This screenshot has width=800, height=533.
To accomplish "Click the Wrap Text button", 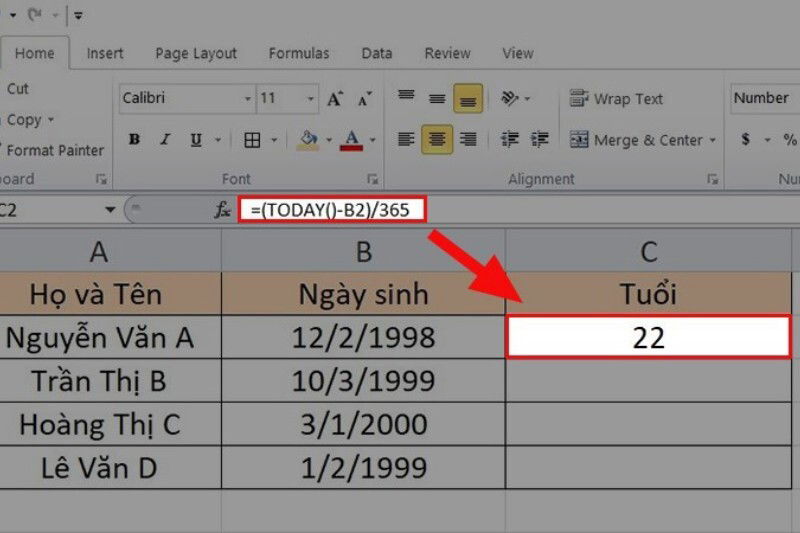I will pyautogui.click(x=617, y=98).
